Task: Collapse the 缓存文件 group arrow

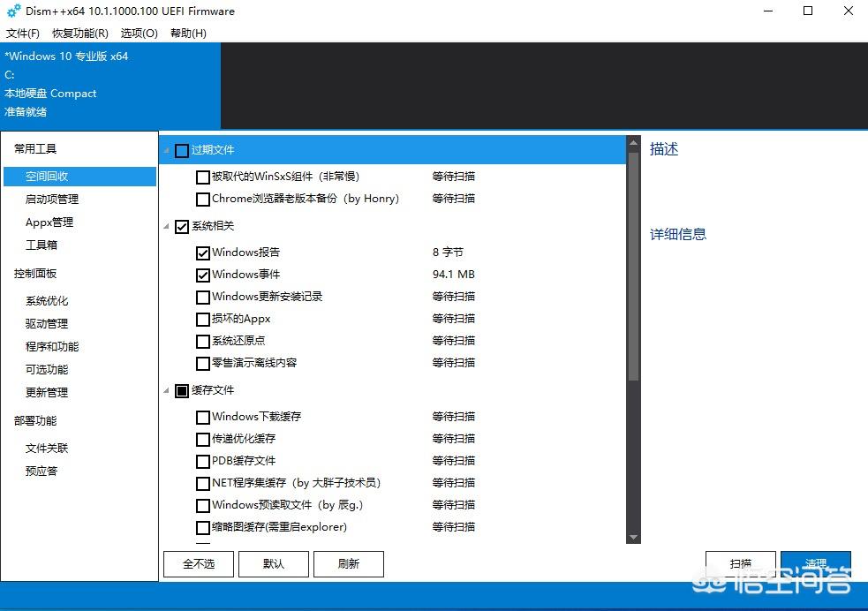Action: click(166, 391)
